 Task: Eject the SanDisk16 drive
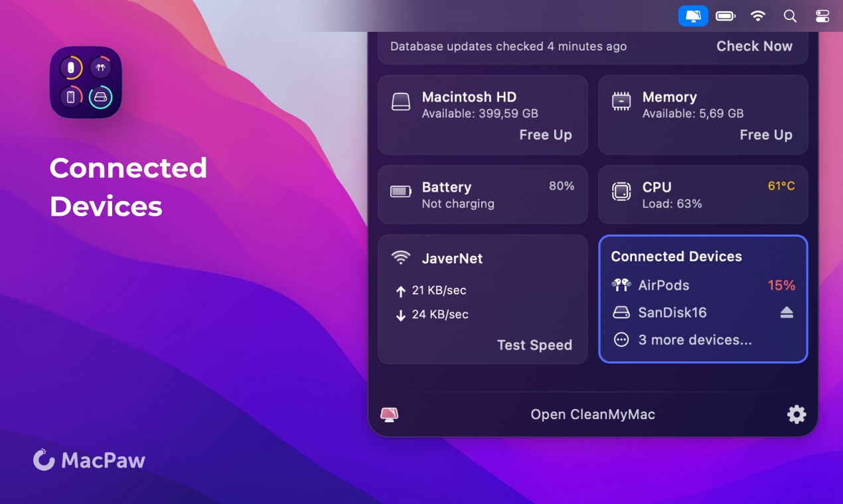point(787,312)
